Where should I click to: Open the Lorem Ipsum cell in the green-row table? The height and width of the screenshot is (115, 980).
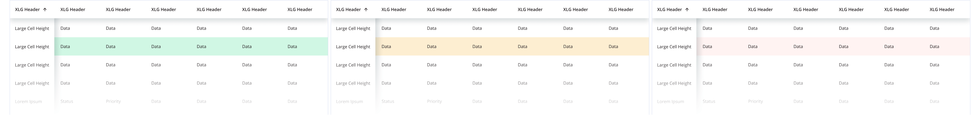28,101
